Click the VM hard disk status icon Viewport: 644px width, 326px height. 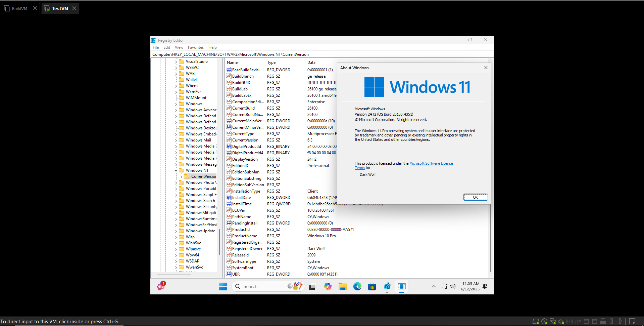coord(536,321)
